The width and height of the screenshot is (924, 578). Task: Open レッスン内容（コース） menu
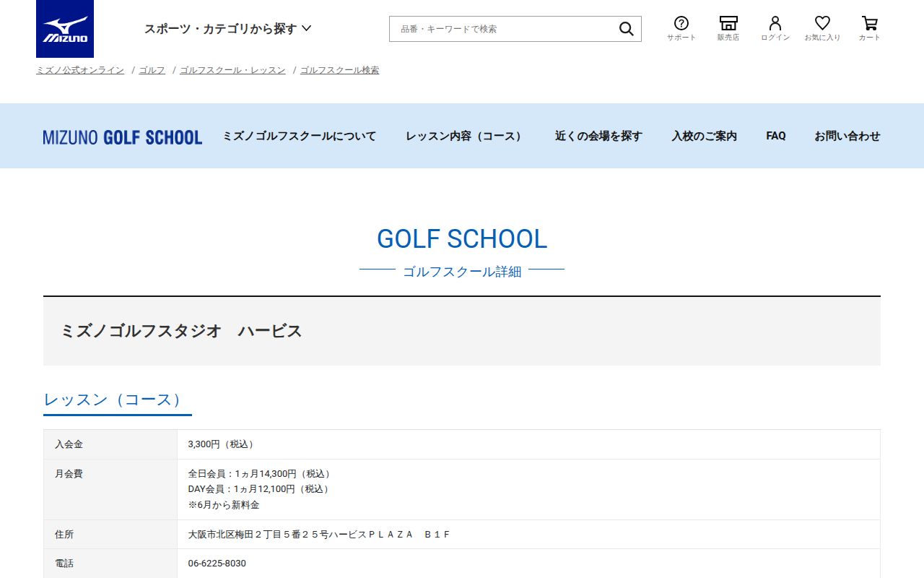tap(466, 136)
